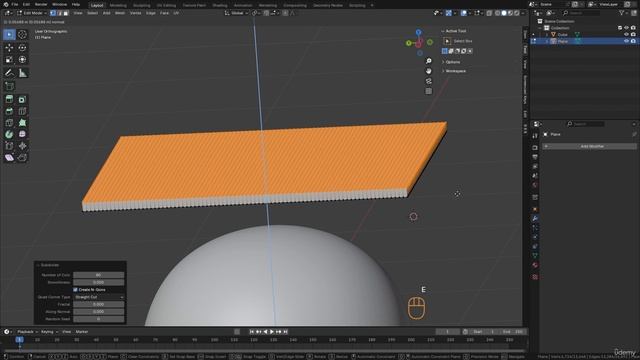Screen dimensions: 640x360
Task: Select the Knife tool
Action: (9, 122)
